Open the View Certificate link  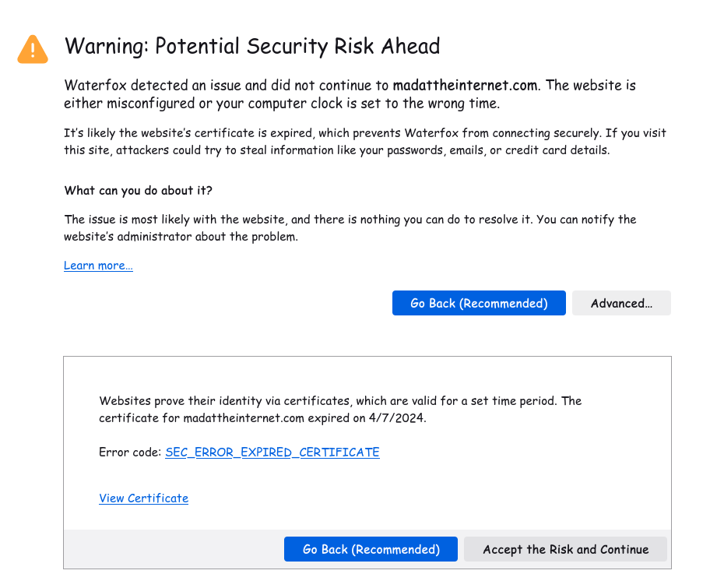(x=143, y=498)
